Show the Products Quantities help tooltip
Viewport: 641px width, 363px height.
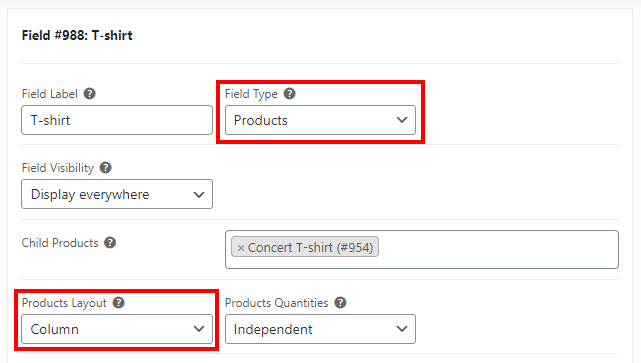340,302
